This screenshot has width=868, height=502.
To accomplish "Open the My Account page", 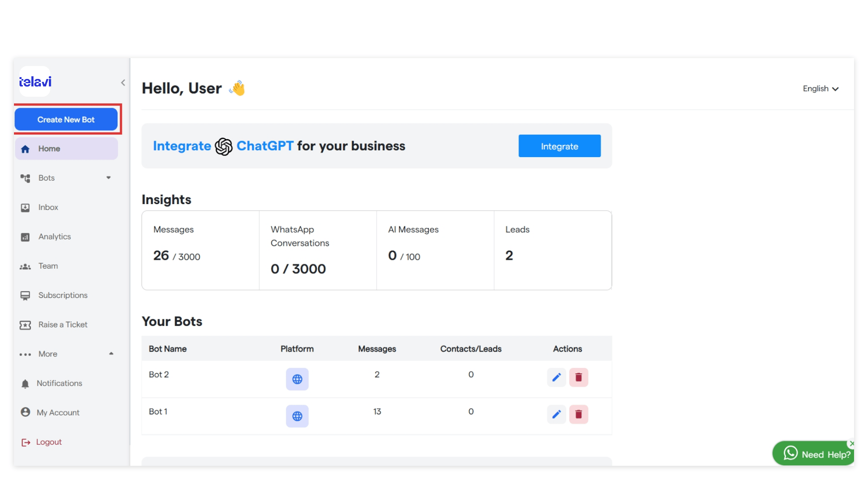I will click(58, 412).
